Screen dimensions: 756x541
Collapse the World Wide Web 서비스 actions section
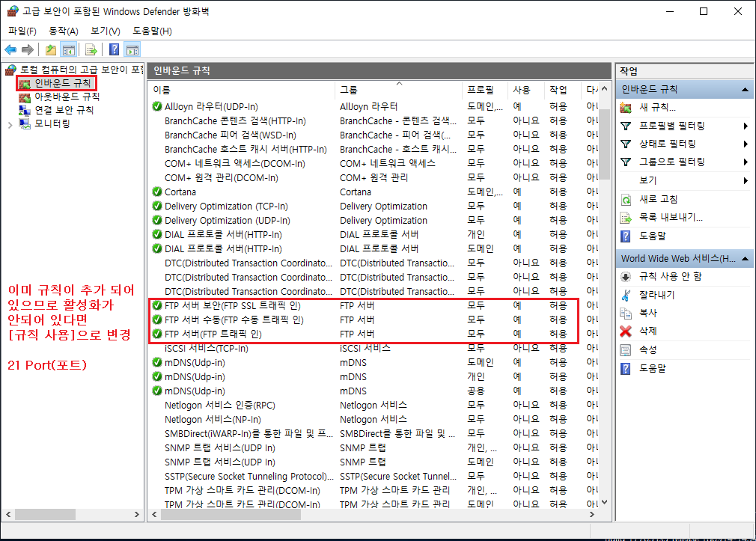745,259
